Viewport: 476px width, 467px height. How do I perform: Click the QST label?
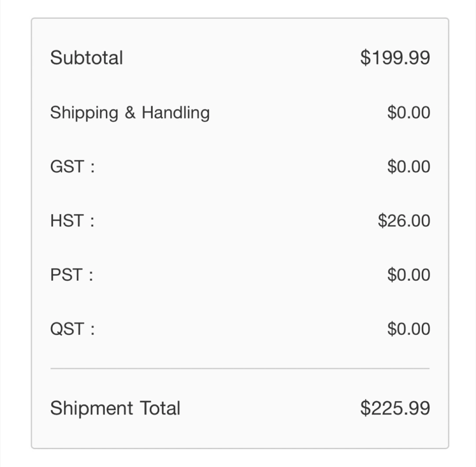[x=67, y=329]
